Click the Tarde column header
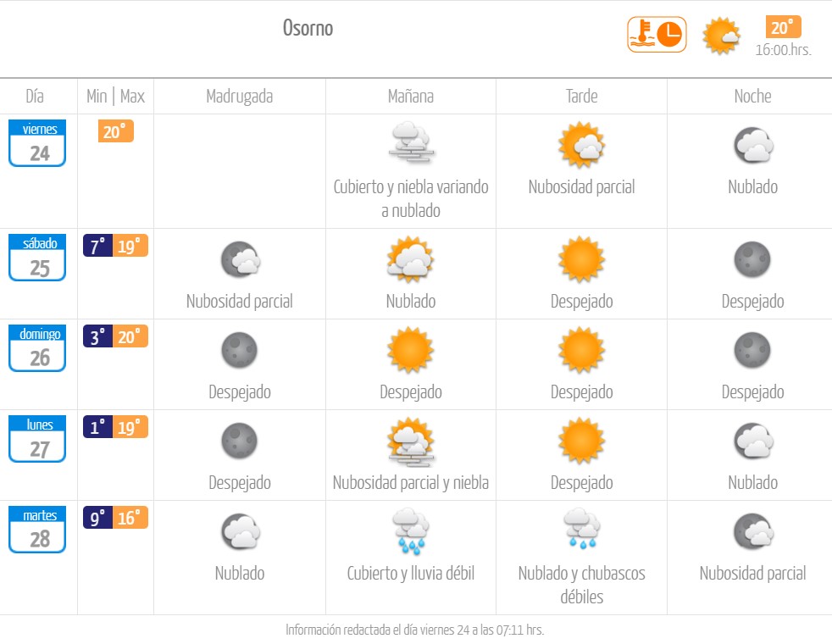The image size is (832, 644). (581, 96)
